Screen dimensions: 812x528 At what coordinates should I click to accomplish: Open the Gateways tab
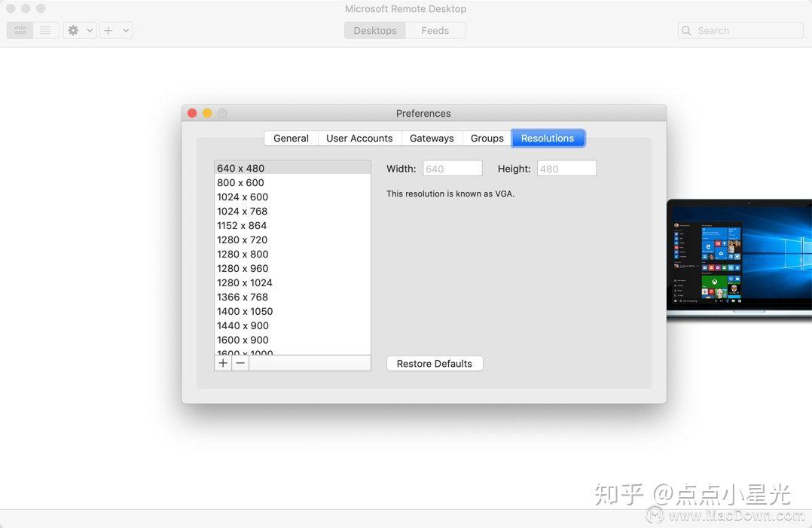pyautogui.click(x=432, y=138)
